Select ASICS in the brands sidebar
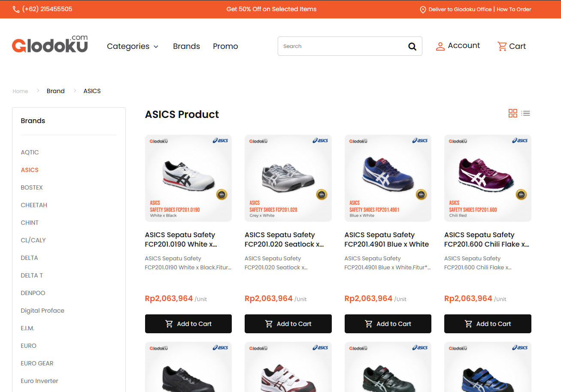 point(30,170)
